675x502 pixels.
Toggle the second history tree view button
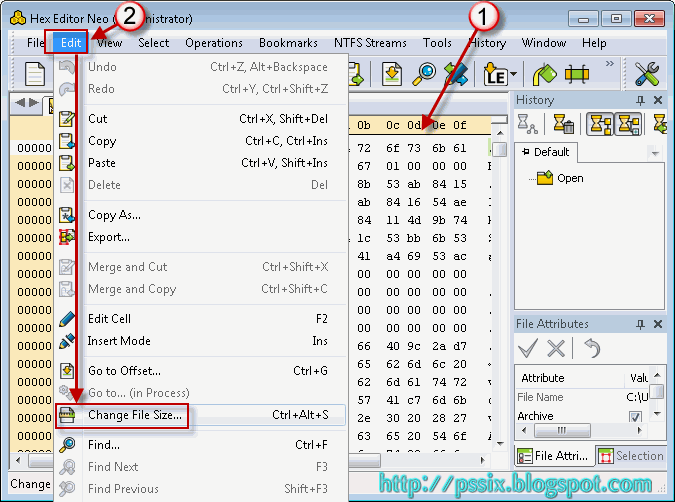pyautogui.click(x=629, y=124)
